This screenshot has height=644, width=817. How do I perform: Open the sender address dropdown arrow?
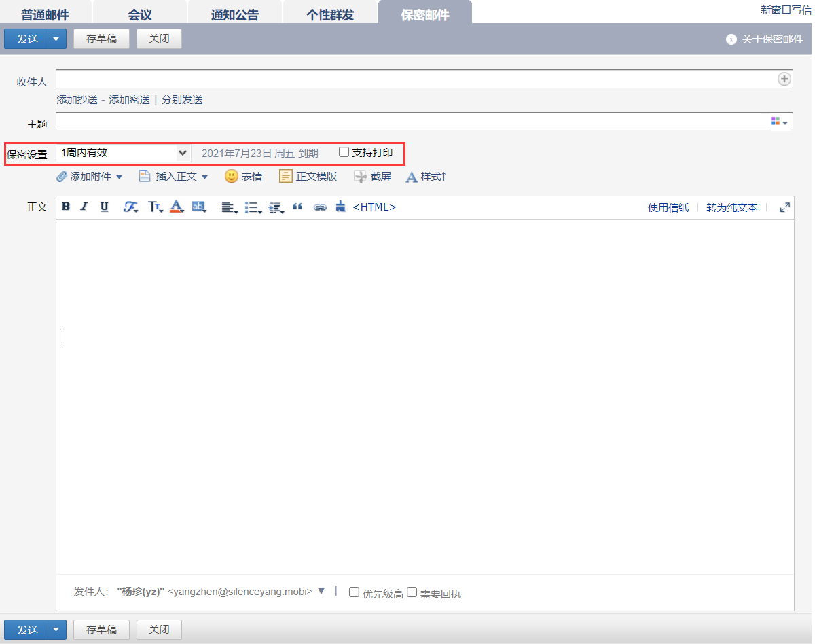321,591
